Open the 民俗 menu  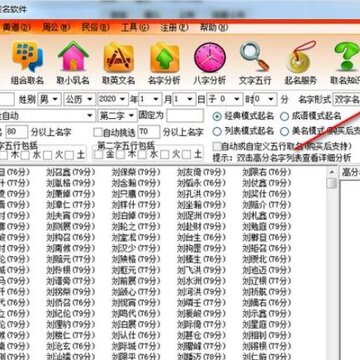pyautogui.click(x=96, y=28)
